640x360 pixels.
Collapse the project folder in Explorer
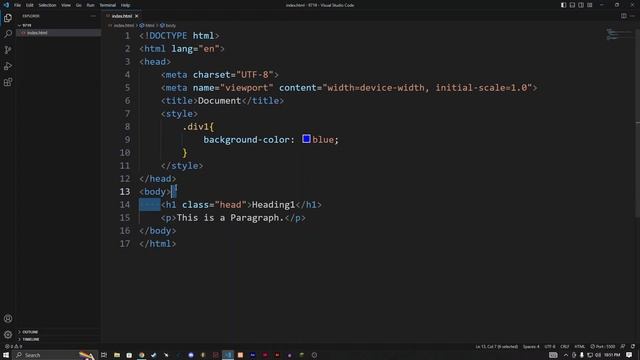coord(19,25)
